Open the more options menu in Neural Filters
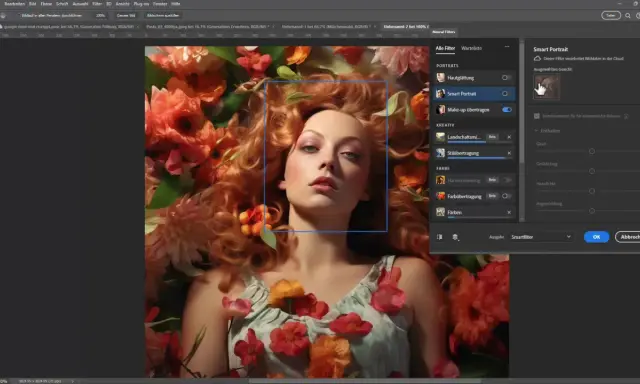The width and height of the screenshot is (640, 384). [507, 47]
